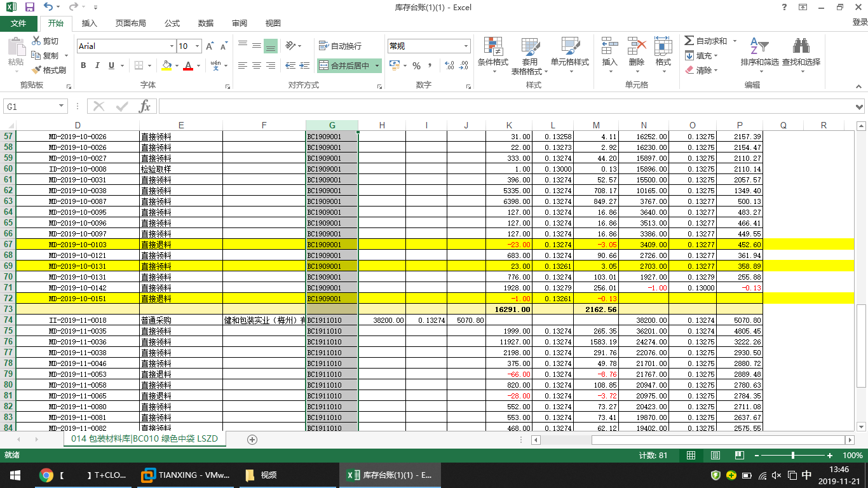The image size is (868, 488).
Task: Toggle Underline formatting
Action: [x=112, y=65]
